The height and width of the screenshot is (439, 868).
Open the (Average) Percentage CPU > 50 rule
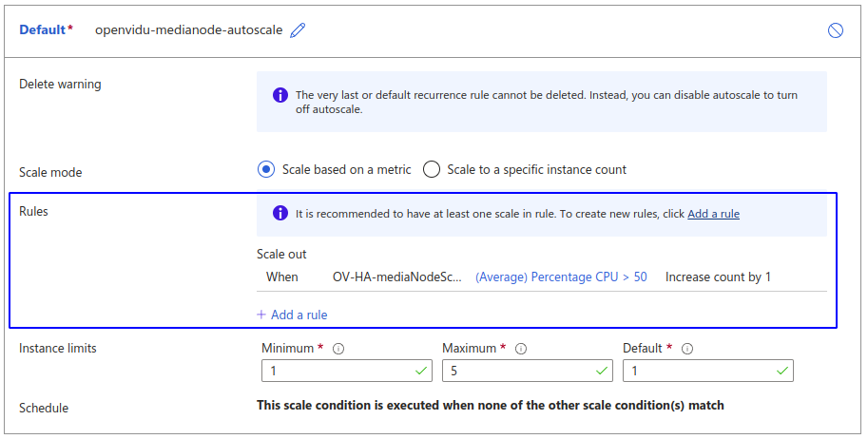point(561,277)
